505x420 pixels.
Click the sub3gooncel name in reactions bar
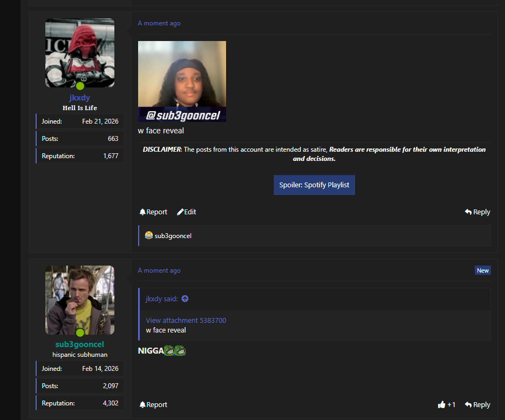(x=173, y=235)
